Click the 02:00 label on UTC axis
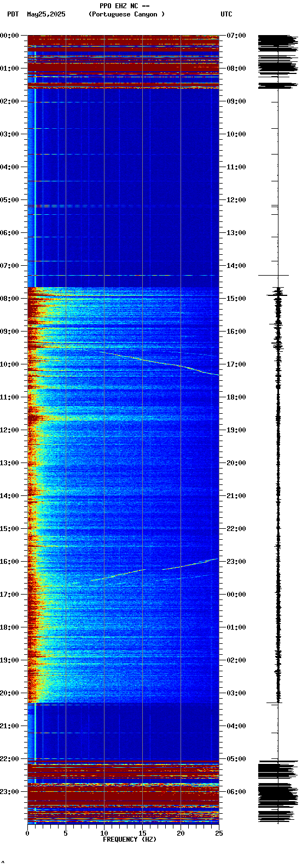 [236, 660]
